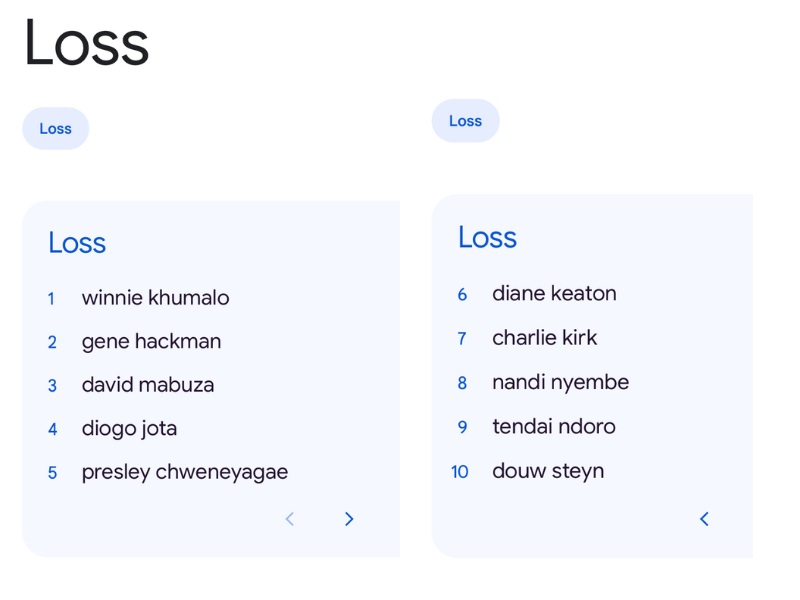Click rank number 1 in the left card
The height and width of the screenshot is (600, 800).
(x=51, y=299)
